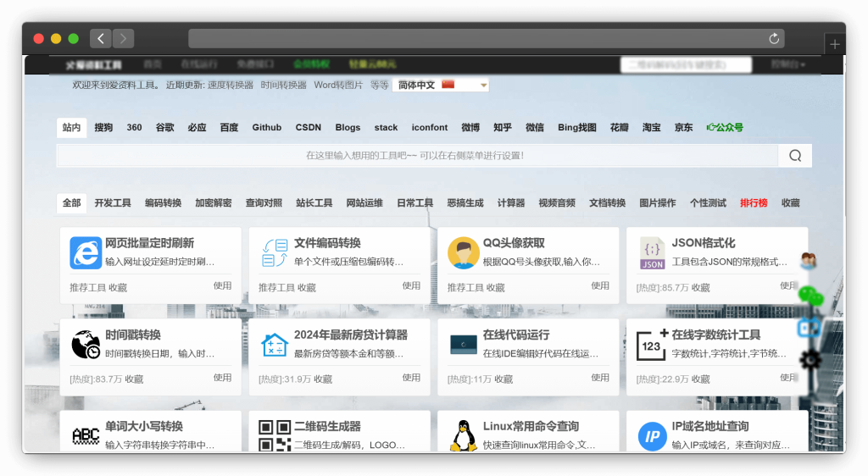Open the 会员特权 top navigation item

click(312, 64)
